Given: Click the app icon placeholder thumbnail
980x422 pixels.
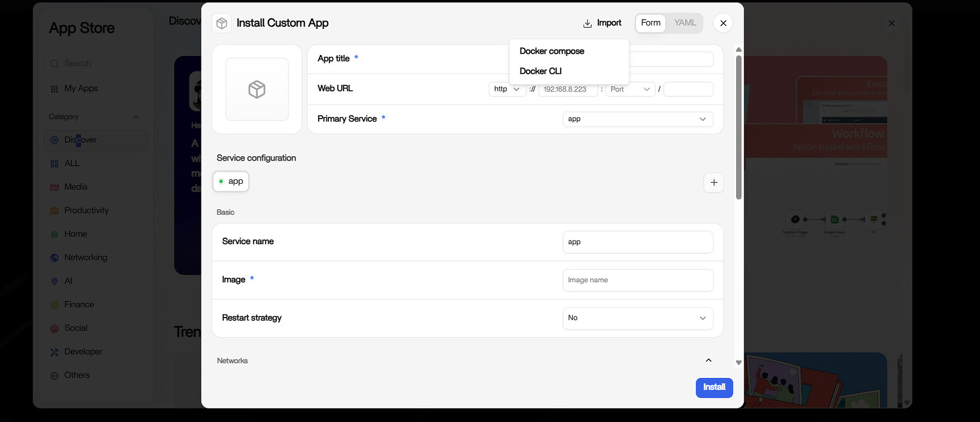Looking at the screenshot, I should click(x=257, y=89).
